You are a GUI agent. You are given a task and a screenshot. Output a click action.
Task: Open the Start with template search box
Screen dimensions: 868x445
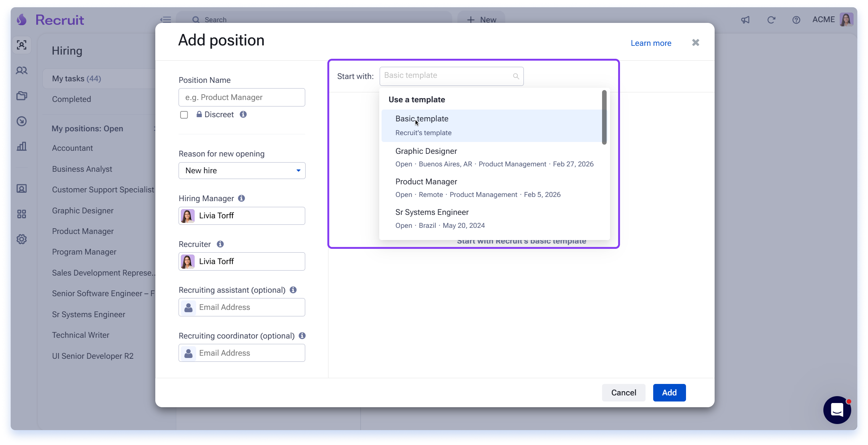tap(451, 76)
